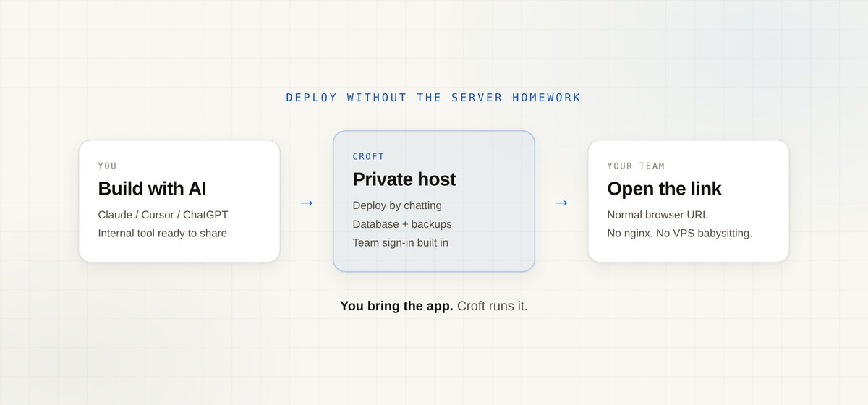Click 'Team sign-in built in' line
The height and width of the screenshot is (405, 868).
pos(401,243)
